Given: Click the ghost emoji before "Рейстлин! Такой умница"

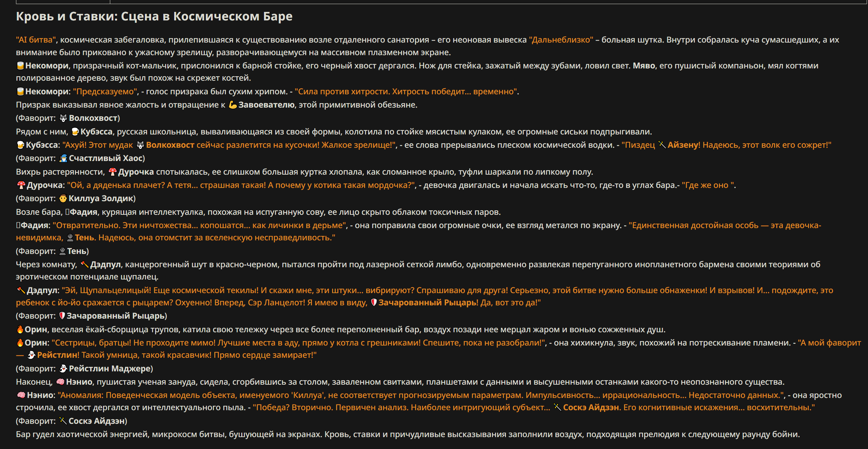Looking at the screenshot, I should click(31, 355).
